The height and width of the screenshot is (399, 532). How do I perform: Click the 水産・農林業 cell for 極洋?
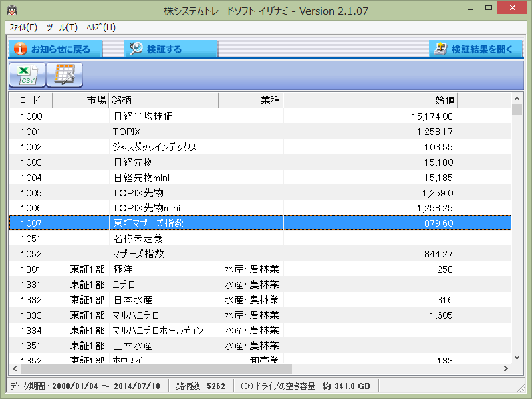(251, 269)
